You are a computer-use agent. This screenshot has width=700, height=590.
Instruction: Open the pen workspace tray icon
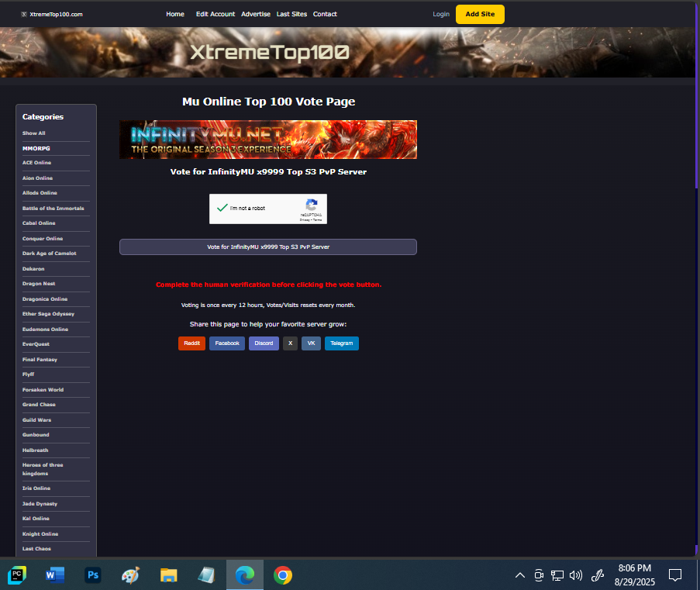point(598,575)
